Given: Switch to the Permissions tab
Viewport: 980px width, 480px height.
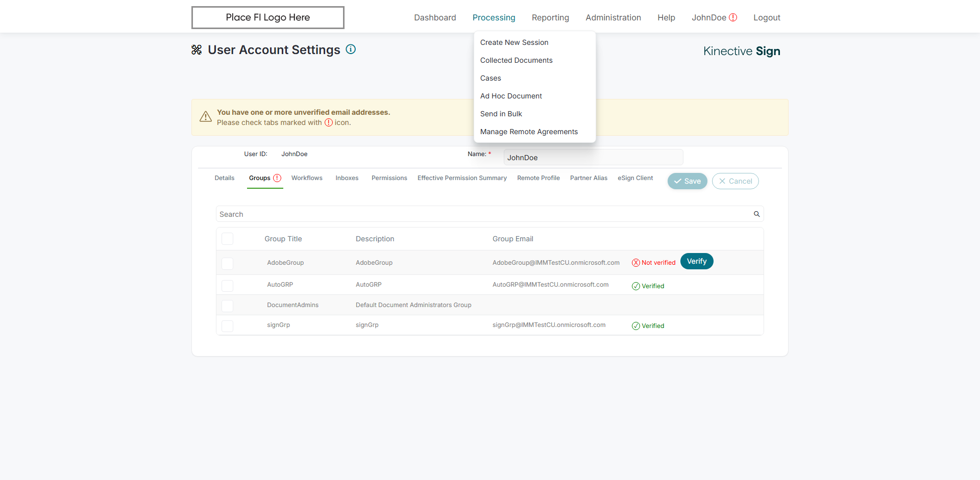Looking at the screenshot, I should point(389,178).
